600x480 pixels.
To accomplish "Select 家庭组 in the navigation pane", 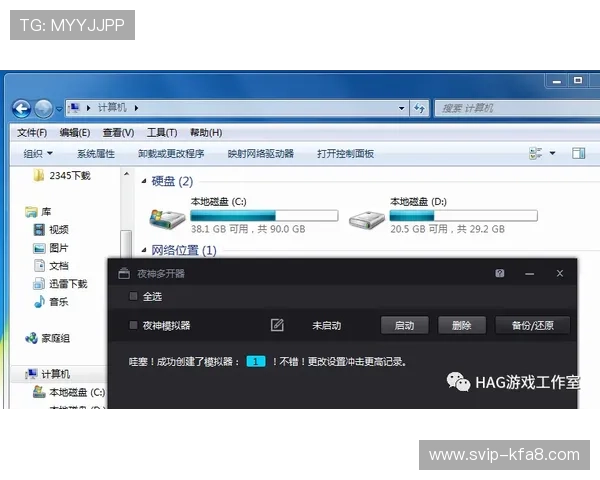I will (47, 338).
